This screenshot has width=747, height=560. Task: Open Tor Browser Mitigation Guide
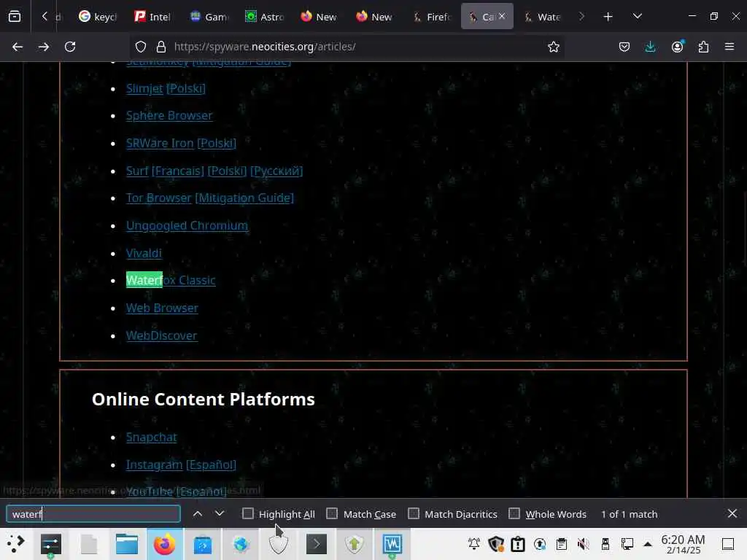pos(244,198)
